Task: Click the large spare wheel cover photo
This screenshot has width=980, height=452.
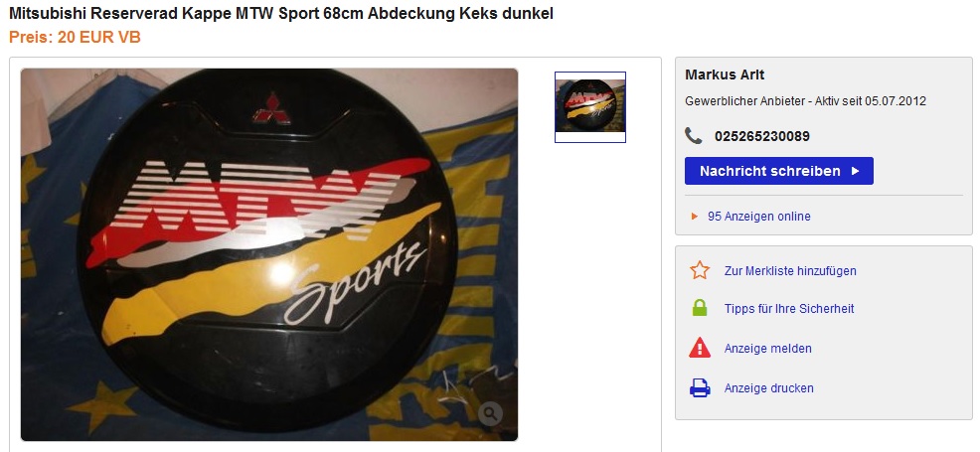Action: coord(269,254)
